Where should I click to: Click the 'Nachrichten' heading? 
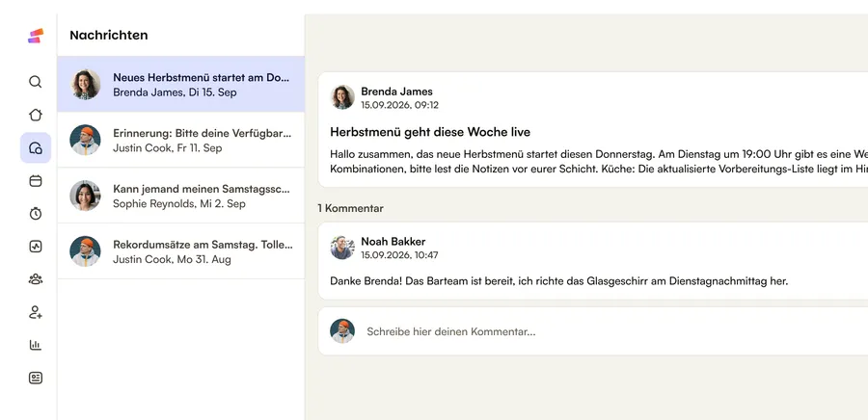click(108, 36)
